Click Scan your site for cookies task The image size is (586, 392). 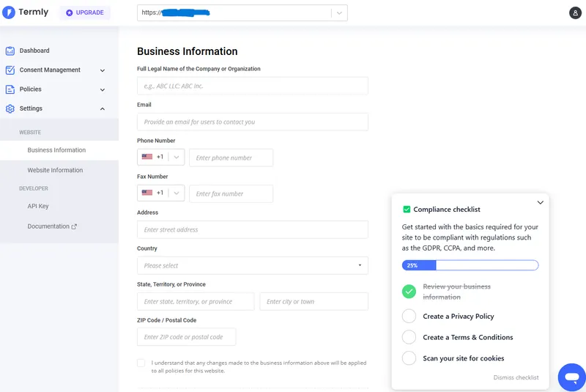[464, 358]
